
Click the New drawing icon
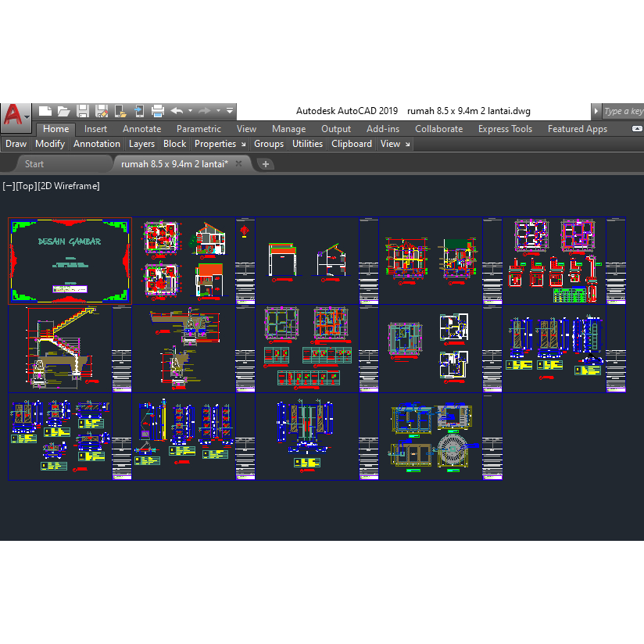point(45,111)
